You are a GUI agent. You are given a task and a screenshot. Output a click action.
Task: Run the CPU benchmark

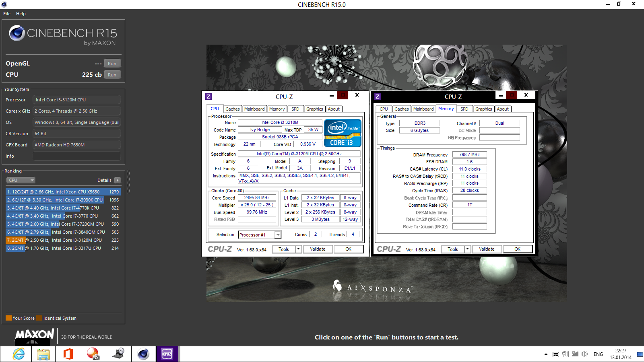(x=112, y=75)
